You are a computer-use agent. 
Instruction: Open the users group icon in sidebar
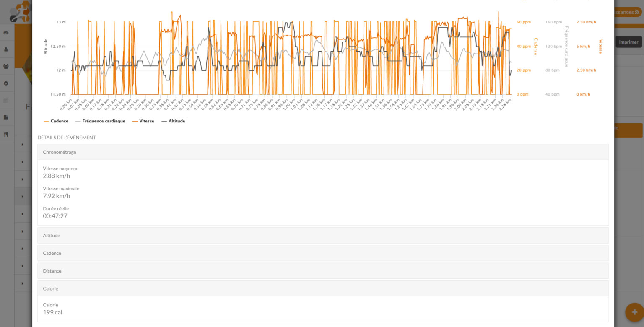pyautogui.click(x=6, y=66)
